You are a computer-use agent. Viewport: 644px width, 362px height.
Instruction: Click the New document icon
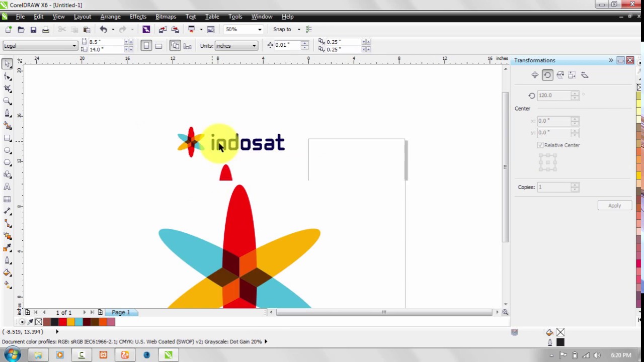click(x=9, y=30)
